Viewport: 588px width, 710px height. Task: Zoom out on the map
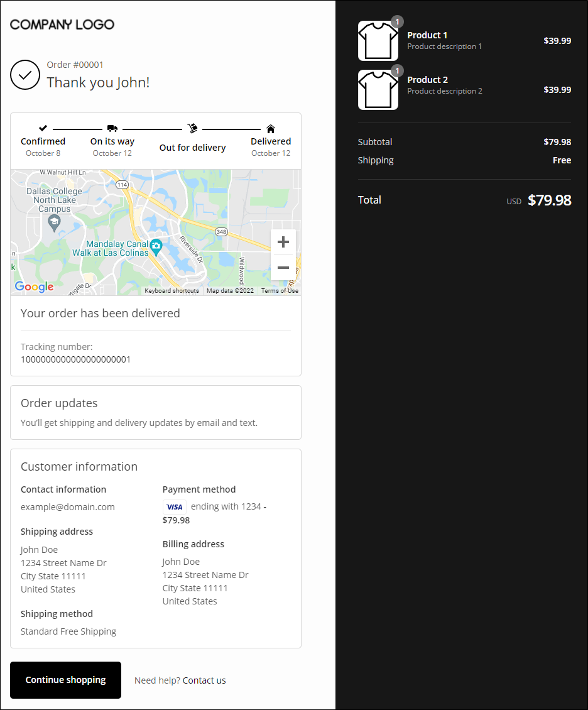283,268
